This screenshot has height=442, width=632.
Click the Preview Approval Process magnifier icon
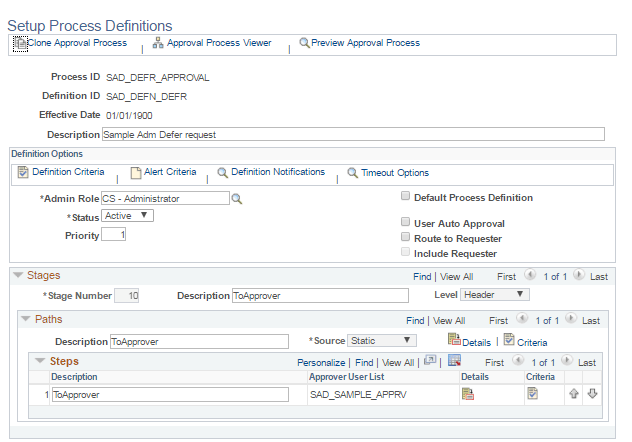[304, 43]
